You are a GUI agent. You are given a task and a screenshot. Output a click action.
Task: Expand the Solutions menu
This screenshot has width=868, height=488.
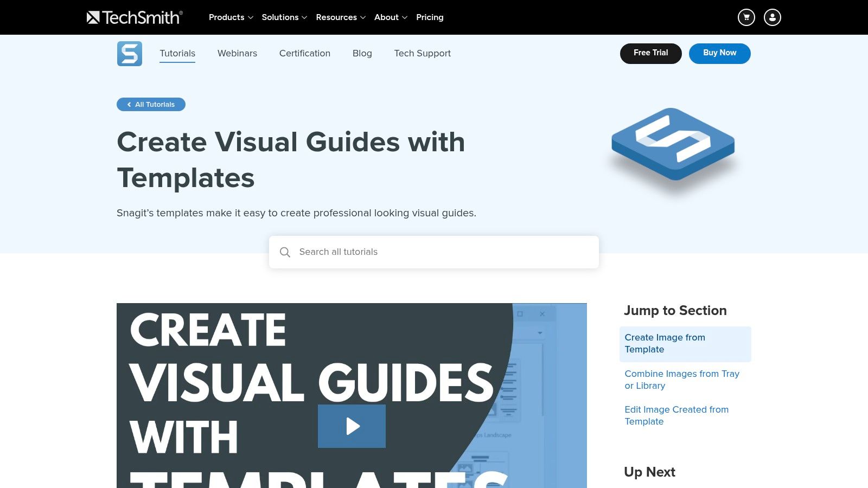[284, 17]
